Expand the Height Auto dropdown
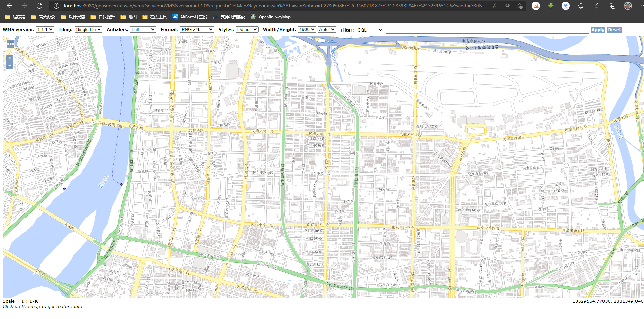 [327, 30]
